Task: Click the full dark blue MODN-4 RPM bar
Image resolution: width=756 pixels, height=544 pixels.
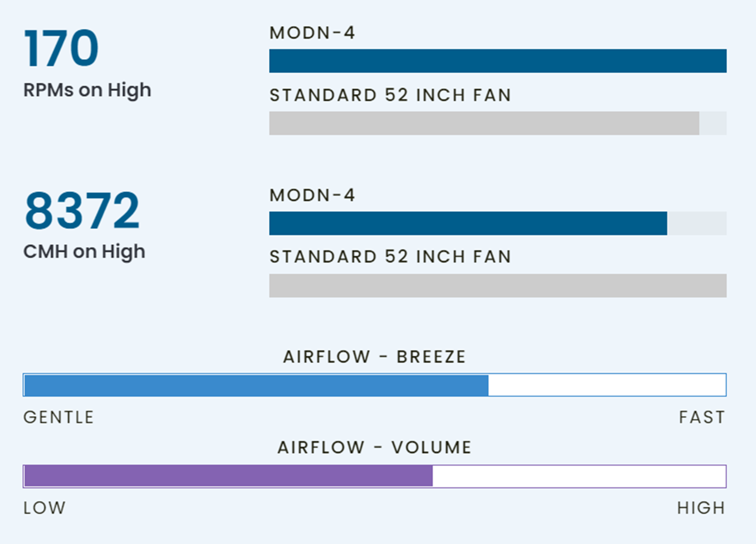Action: (x=498, y=61)
